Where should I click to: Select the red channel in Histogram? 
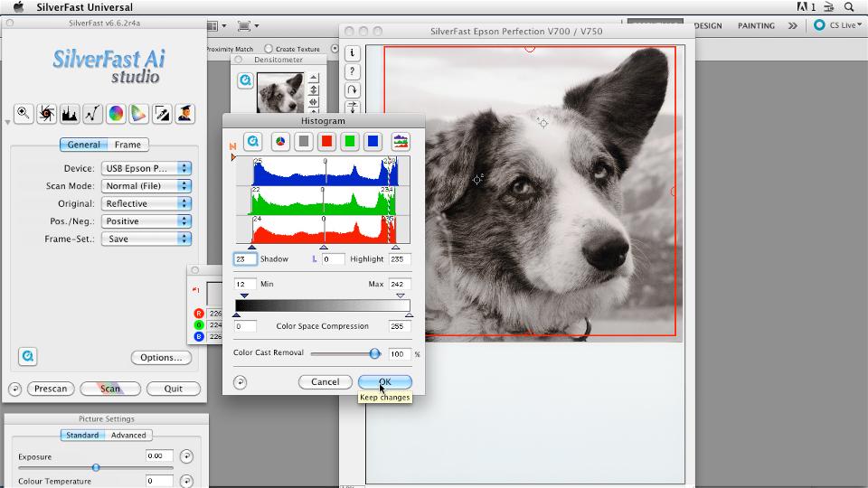326,142
